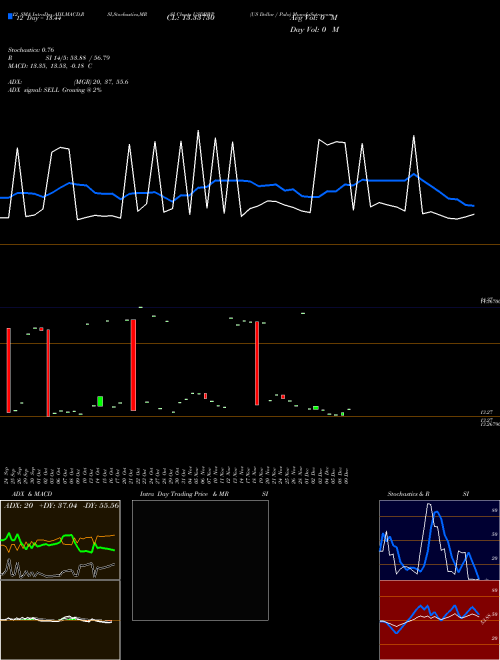The image size is (500, 660).
Task: Select the 'Stochastics: 0.76' readout
Action: (x=31, y=50)
